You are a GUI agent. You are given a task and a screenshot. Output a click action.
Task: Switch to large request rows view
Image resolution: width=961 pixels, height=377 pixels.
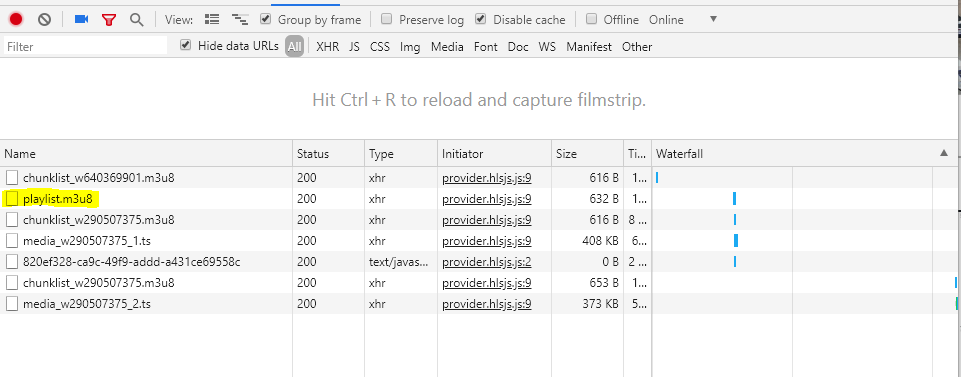point(212,20)
